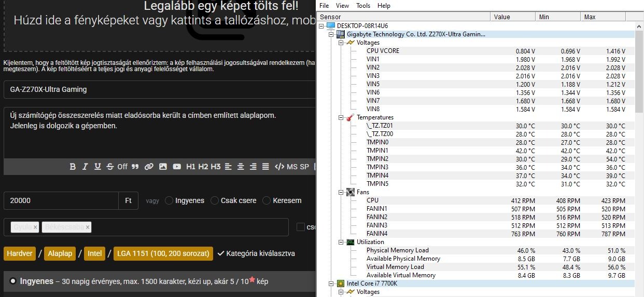This screenshot has height=297, width=644.
Task: Remove the Békéscsaba location tag
Action: point(88,227)
